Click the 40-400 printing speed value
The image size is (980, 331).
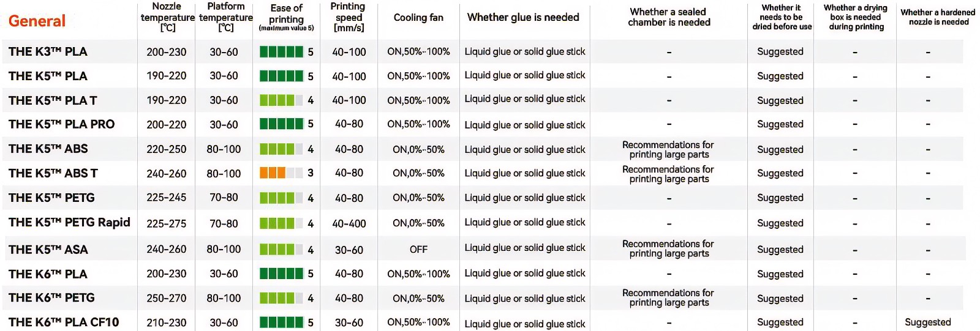349,224
